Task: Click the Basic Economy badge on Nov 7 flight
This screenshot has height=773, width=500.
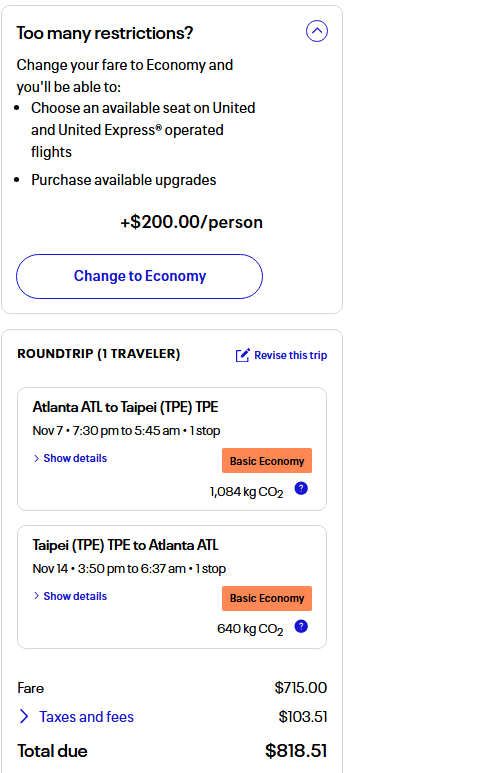Action: [267, 461]
